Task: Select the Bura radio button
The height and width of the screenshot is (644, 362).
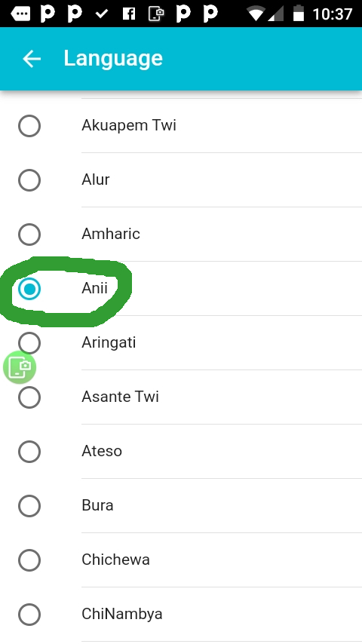Action: point(29,505)
